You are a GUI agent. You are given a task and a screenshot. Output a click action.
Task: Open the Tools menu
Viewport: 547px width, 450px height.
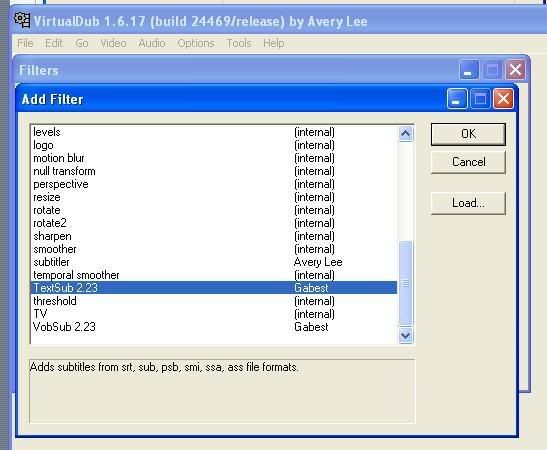coord(239,43)
